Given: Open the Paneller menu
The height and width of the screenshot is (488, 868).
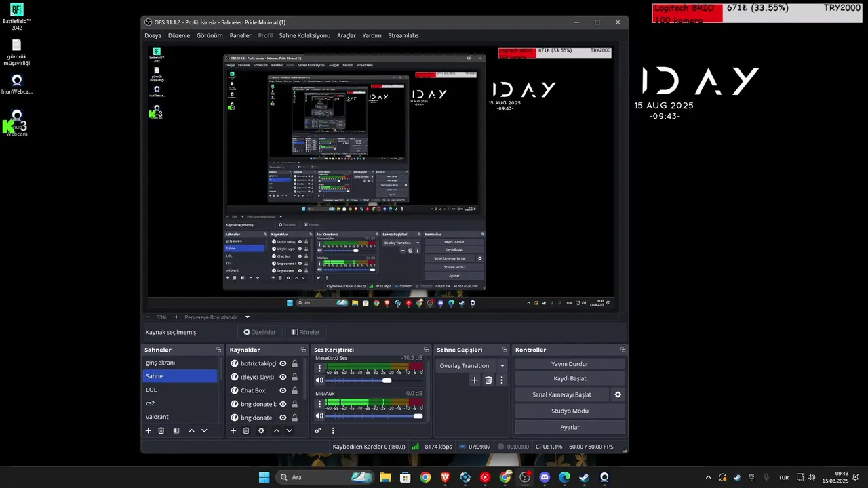Looking at the screenshot, I should (240, 35).
